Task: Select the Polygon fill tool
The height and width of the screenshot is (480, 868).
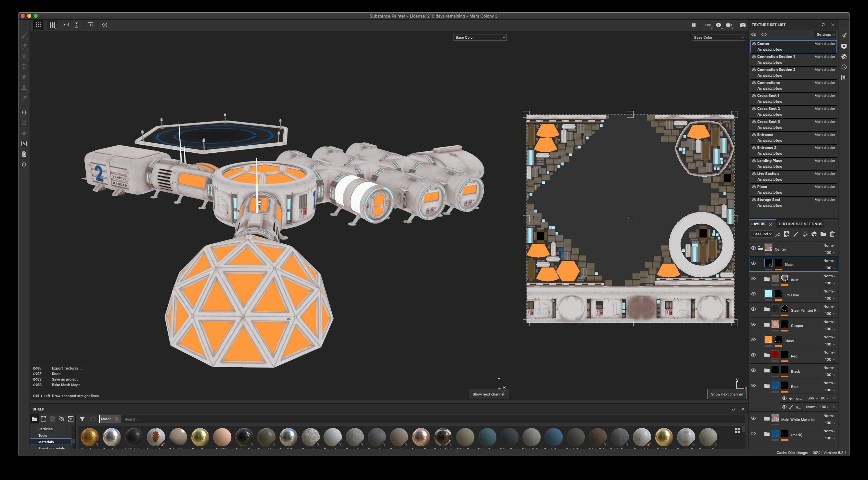Action: click(24, 67)
